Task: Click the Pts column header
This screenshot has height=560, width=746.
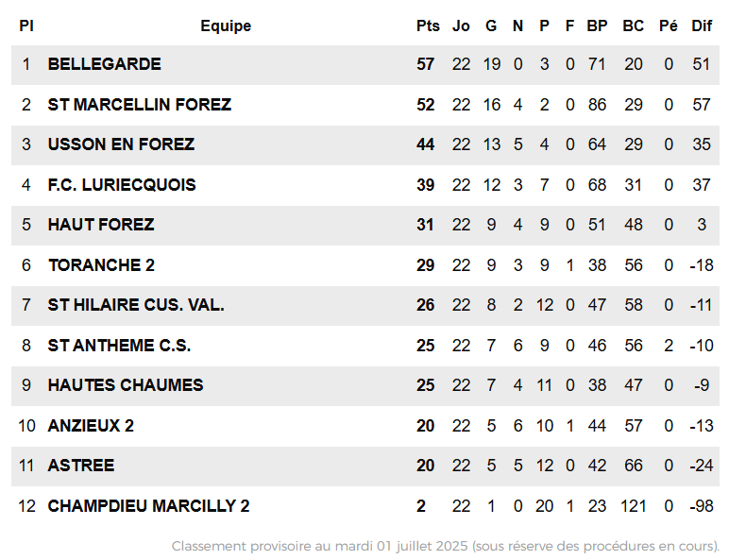Action: pos(428,25)
